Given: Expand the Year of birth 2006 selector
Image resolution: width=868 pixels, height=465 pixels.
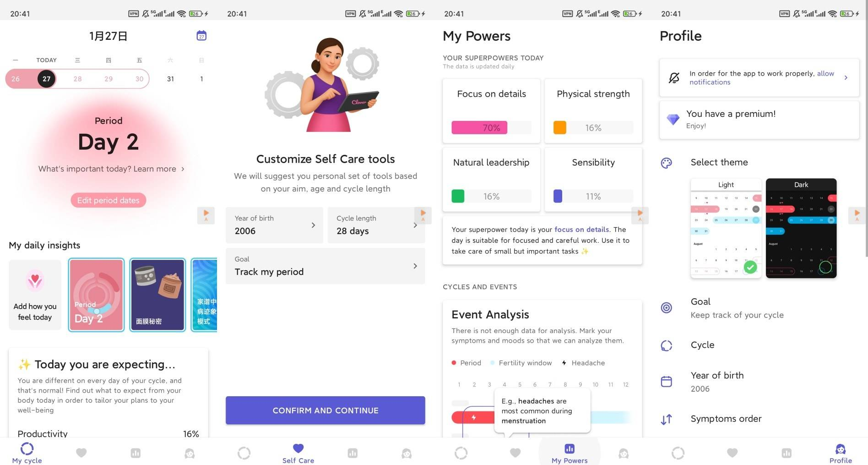Looking at the screenshot, I should point(274,225).
